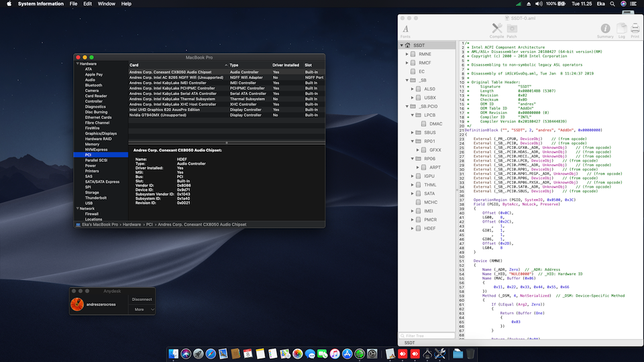This screenshot has height=362, width=644.
Task: Click the Siri icon in the menu bar
Action: tap(623, 4)
